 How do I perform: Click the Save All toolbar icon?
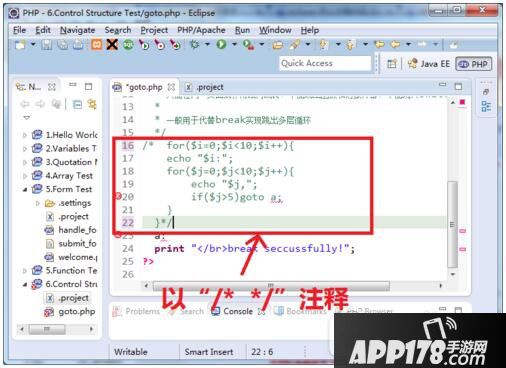63,44
